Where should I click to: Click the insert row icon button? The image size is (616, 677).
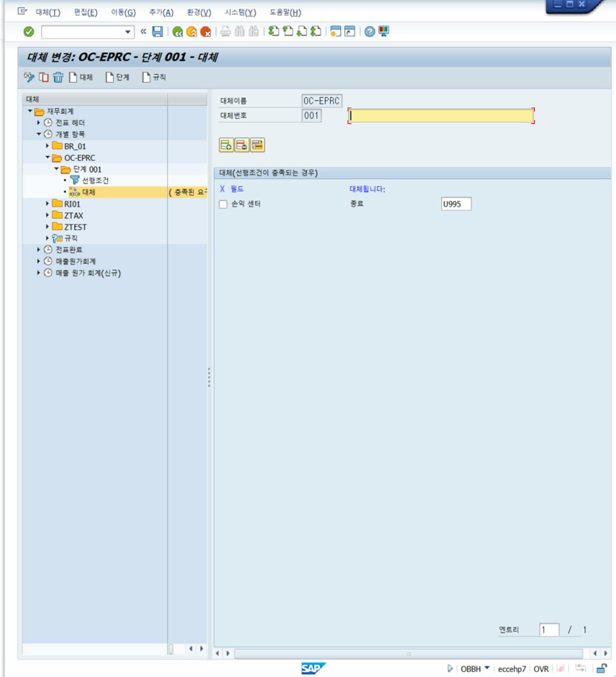tap(226, 145)
